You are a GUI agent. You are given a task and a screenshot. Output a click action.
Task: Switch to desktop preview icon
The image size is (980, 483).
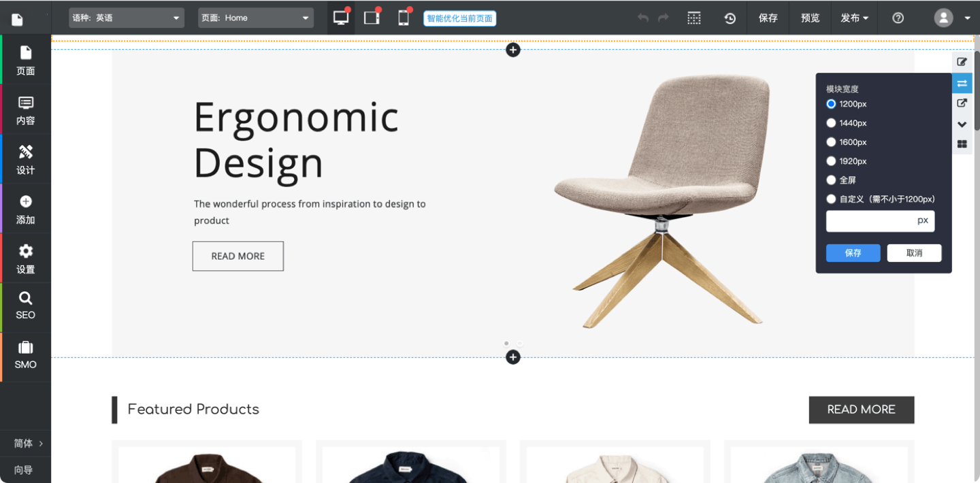tap(341, 18)
